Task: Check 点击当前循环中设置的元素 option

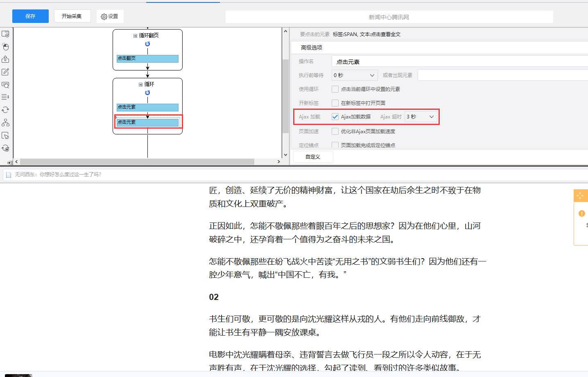Action: [335, 89]
